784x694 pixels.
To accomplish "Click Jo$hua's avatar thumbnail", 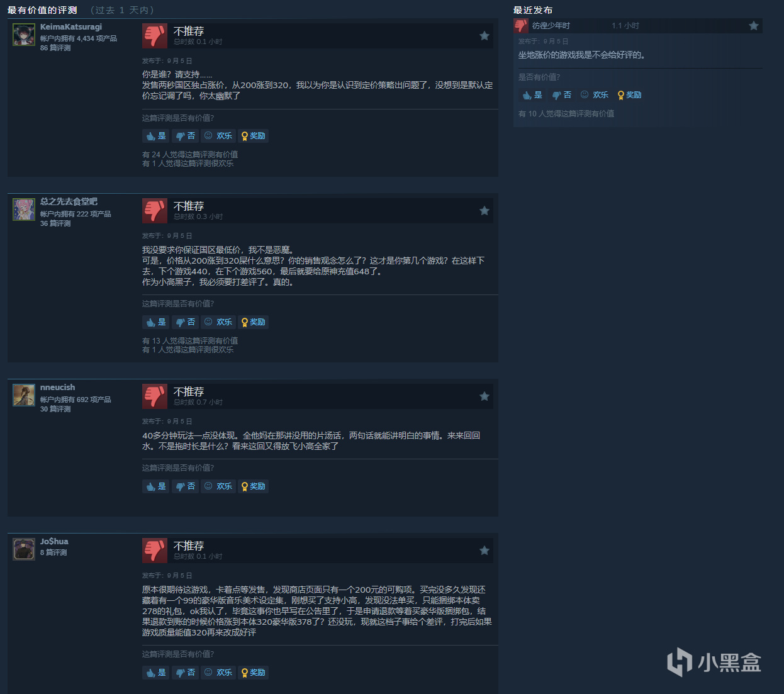I will click(24, 549).
